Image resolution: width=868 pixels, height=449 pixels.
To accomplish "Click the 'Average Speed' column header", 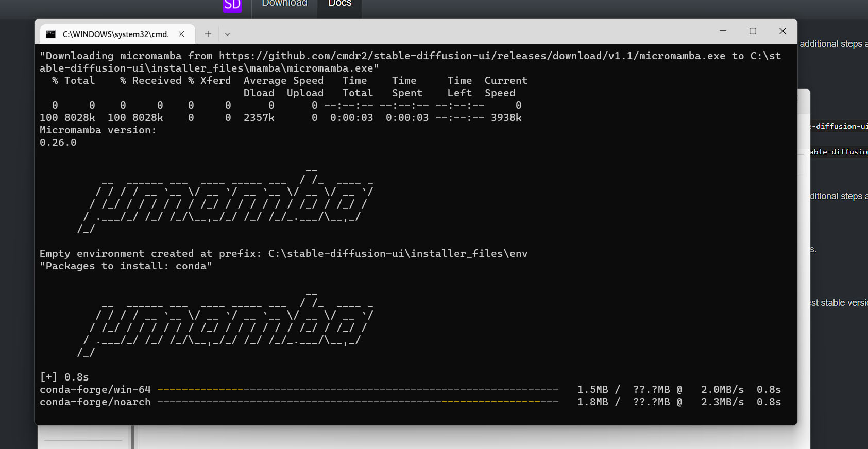I will (x=283, y=80).
